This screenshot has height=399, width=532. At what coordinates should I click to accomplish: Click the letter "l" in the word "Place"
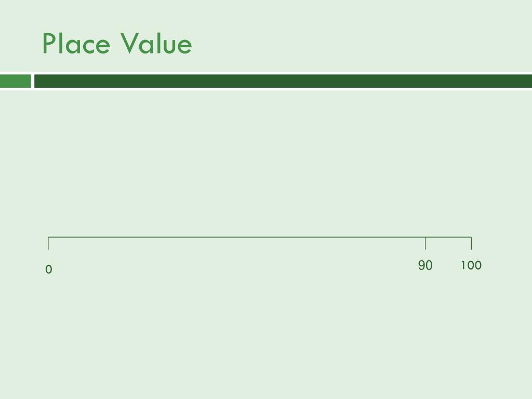point(60,43)
